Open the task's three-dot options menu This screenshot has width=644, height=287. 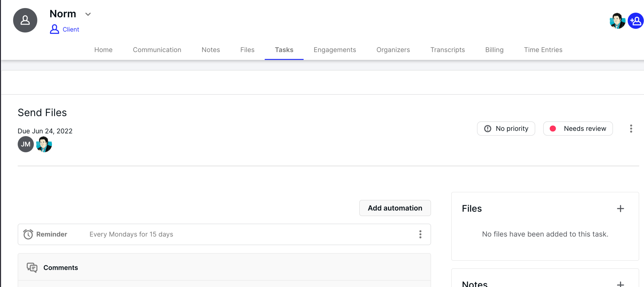point(631,129)
